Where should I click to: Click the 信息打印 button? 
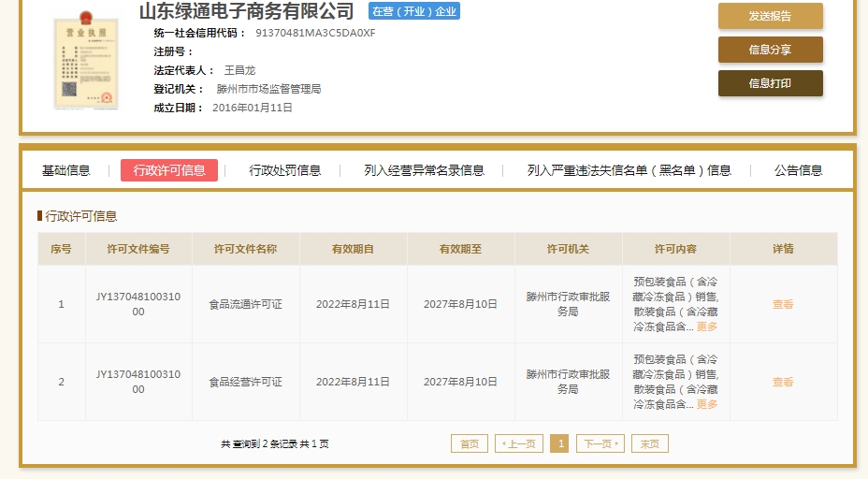tap(770, 83)
